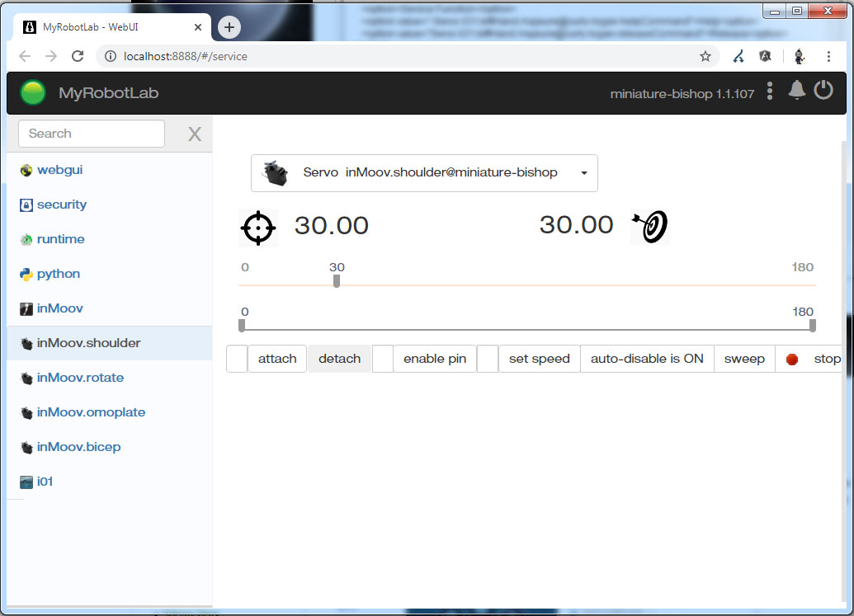Open the security service
854x616 pixels.
[x=62, y=205]
